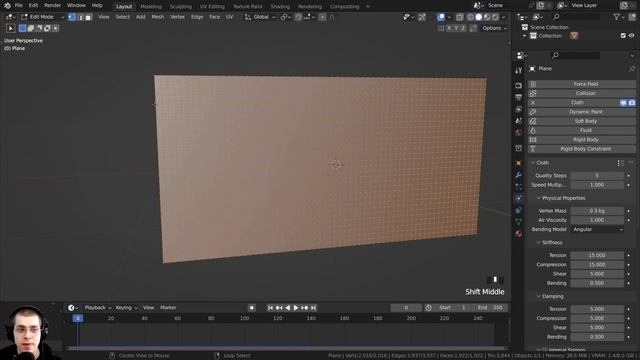The height and width of the screenshot is (360, 640).
Task: Switch to material preview shading
Action: [487, 17]
